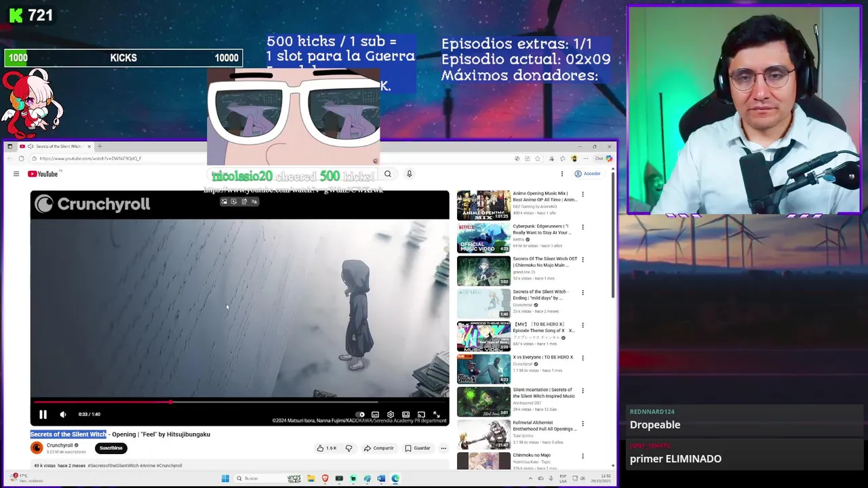Start voice search with microphone icon
The height and width of the screenshot is (488, 868).
click(409, 174)
